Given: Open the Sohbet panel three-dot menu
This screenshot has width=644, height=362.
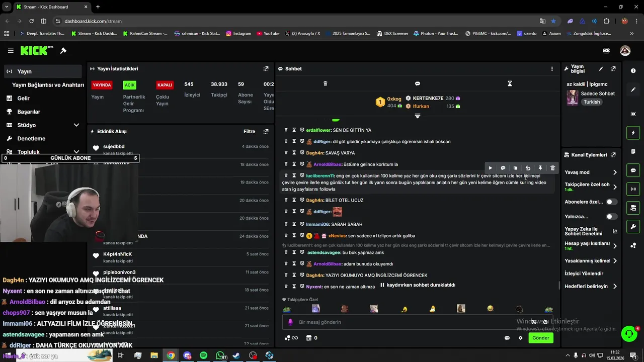Looking at the screenshot, I should click(x=552, y=69).
